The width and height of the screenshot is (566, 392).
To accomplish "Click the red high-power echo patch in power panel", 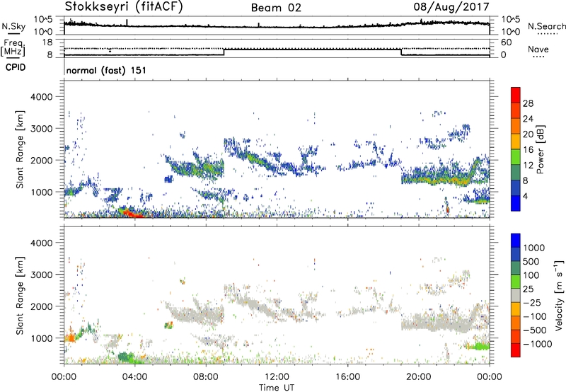I will coord(133,214).
